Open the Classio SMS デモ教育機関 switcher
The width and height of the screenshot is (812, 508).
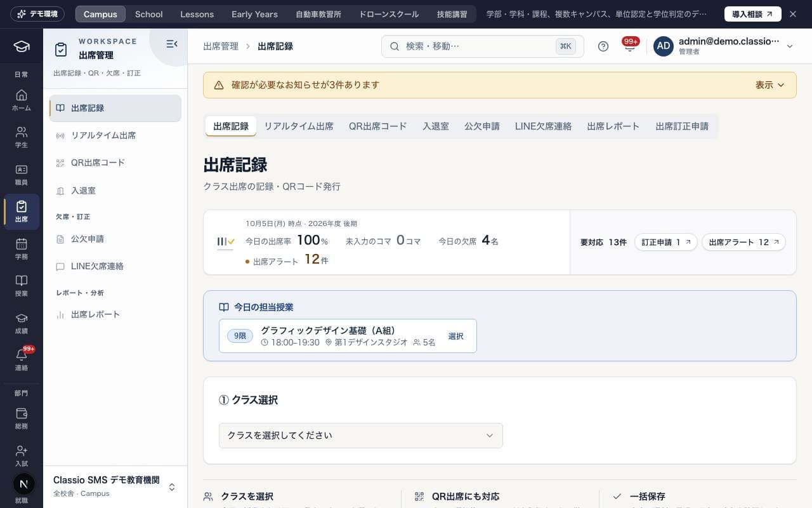[x=115, y=486]
